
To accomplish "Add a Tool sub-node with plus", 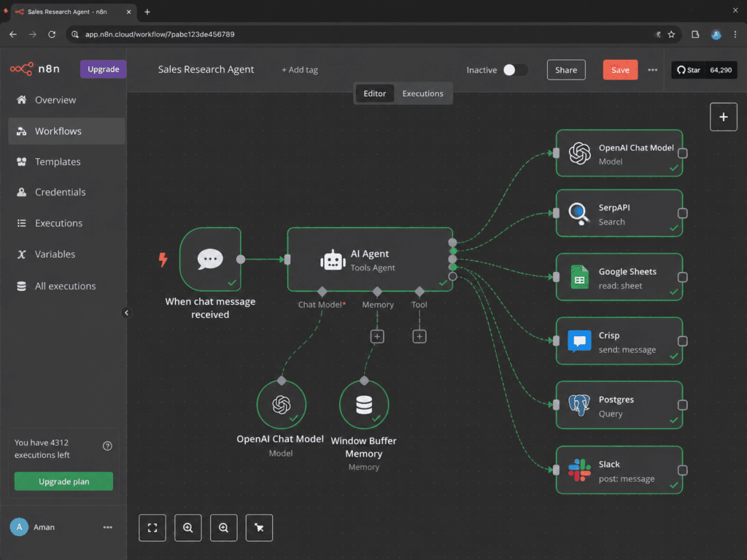I will (419, 337).
